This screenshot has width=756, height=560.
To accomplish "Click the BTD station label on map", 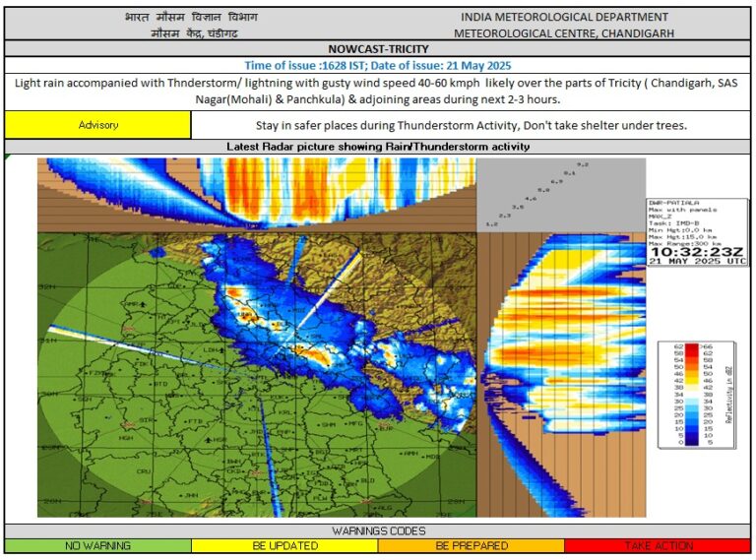I will (x=160, y=384).
